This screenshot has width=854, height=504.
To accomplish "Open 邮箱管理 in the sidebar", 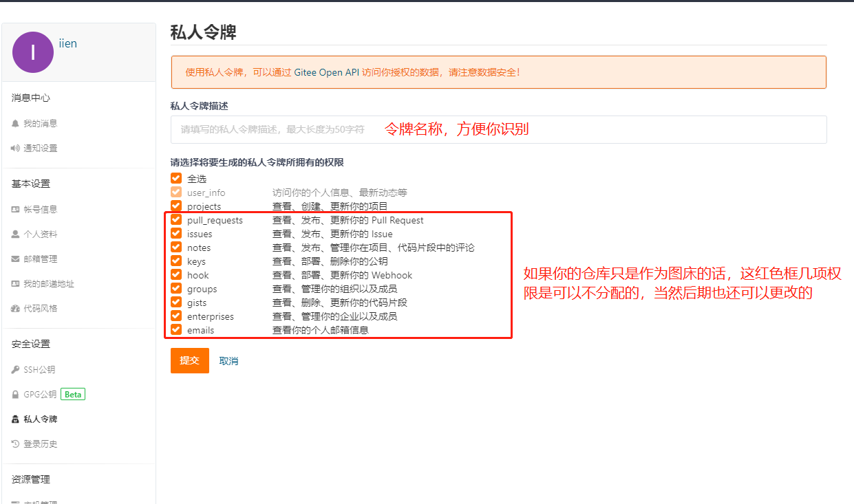I will [x=40, y=259].
